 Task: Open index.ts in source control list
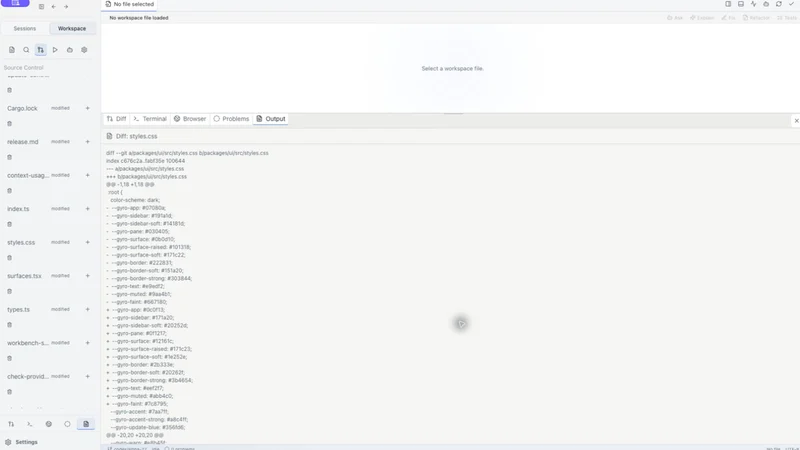18,209
